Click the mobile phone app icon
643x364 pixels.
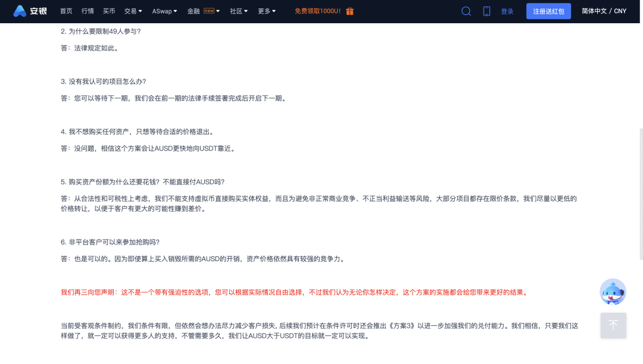click(x=486, y=11)
